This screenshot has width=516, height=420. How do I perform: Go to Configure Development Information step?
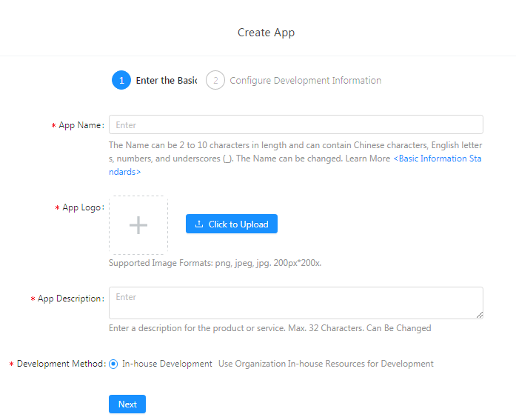click(305, 80)
